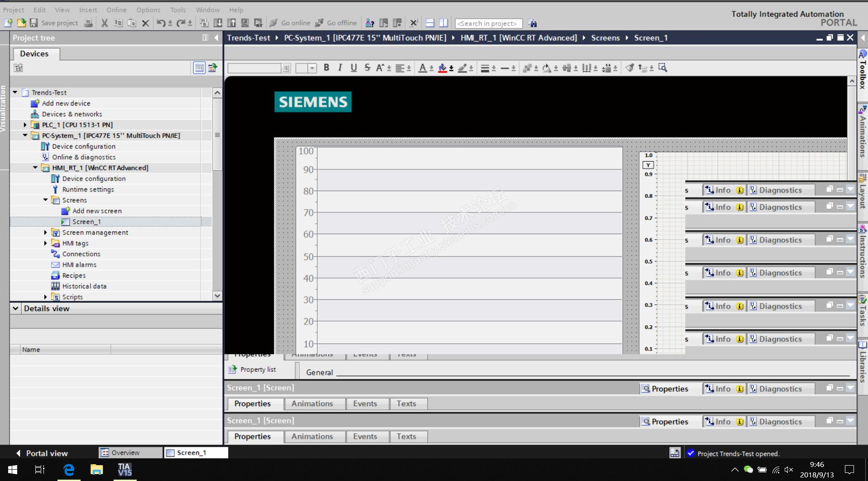Screen dimensions: 868x481
Task: Toggle Italic formatting
Action: (x=340, y=68)
